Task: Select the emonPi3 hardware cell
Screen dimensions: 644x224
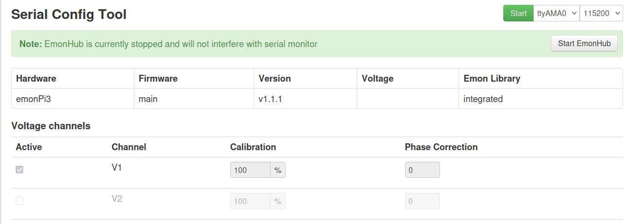Action: click(x=73, y=99)
